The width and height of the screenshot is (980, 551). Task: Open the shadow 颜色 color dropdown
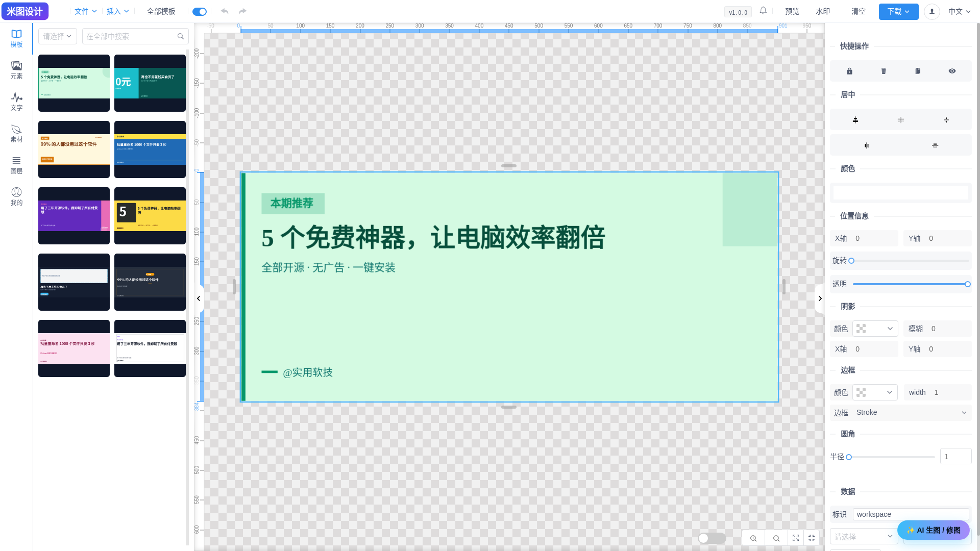pyautogui.click(x=875, y=329)
